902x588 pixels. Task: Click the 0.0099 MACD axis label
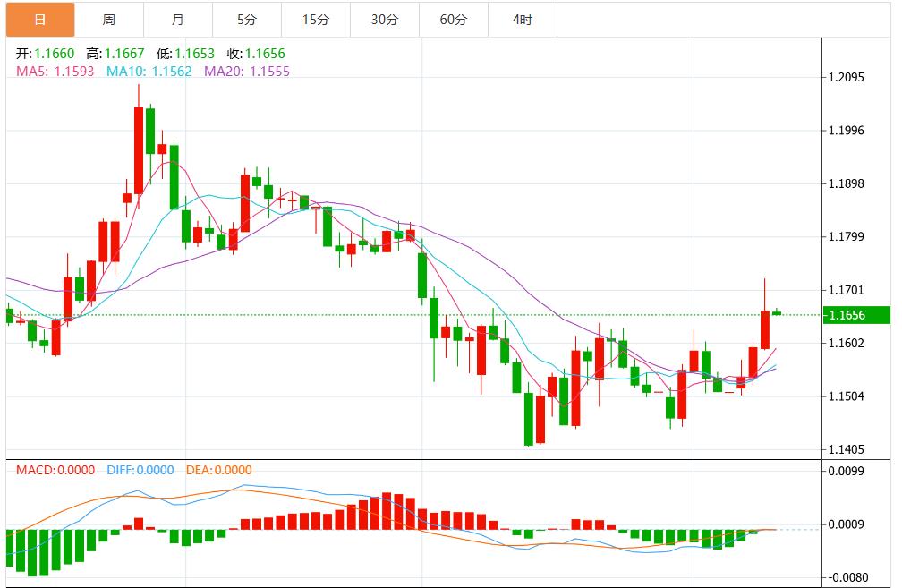[846, 469]
